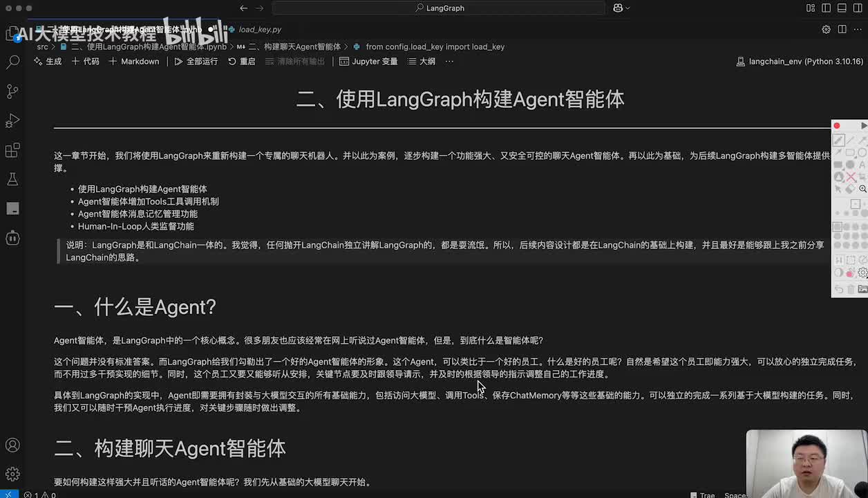Image resolution: width=868 pixels, height=498 pixels.
Task: Click the src breadcrumb
Action: tap(43, 47)
